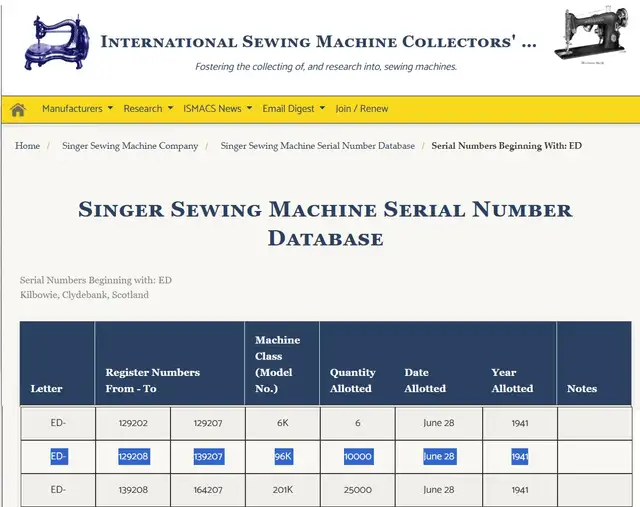Click the home icon in yellow navbar

coord(18,109)
